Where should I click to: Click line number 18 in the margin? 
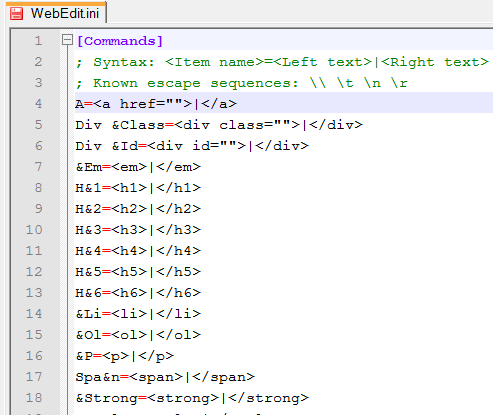point(34,398)
